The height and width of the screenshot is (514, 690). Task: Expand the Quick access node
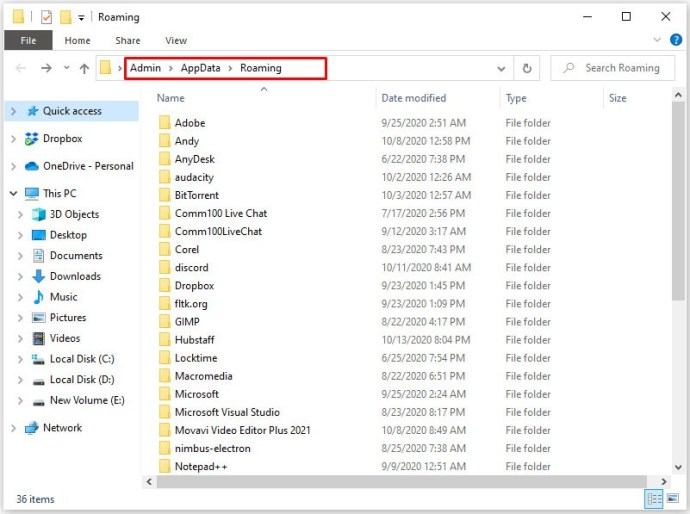[x=13, y=111]
